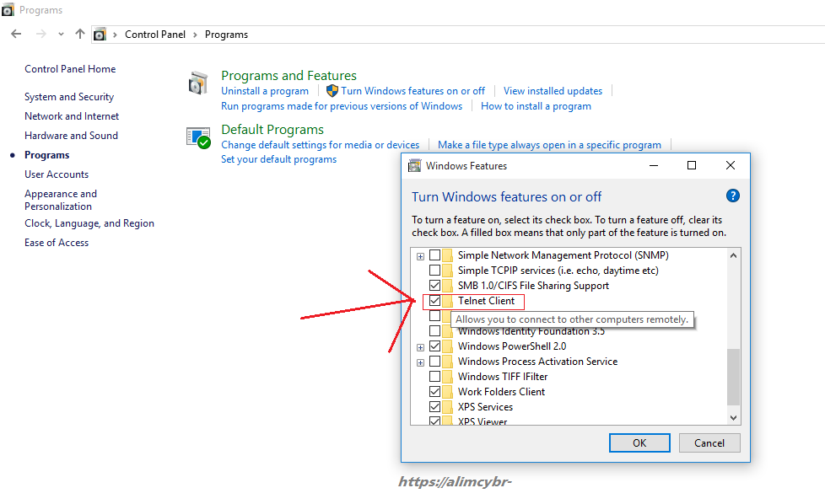This screenshot has height=504, width=825.
Task: Click the Back arrow in Control Panel
Action: [x=16, y=35]
